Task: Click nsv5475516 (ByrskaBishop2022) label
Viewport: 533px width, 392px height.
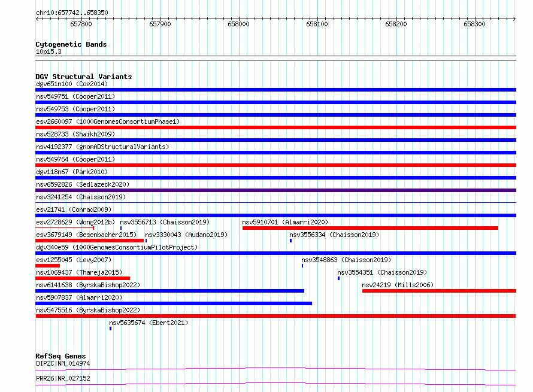Action: [88, 310]
